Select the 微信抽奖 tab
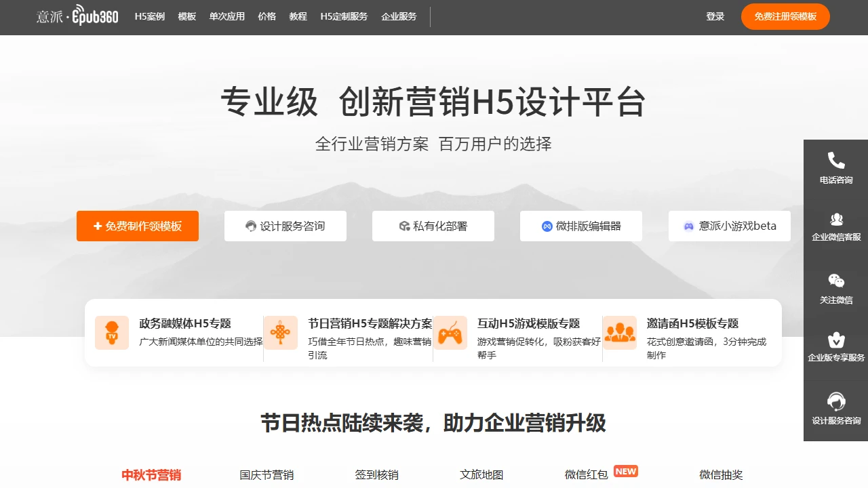The width and height of the screenshot is (868, 488). (721, 475)
